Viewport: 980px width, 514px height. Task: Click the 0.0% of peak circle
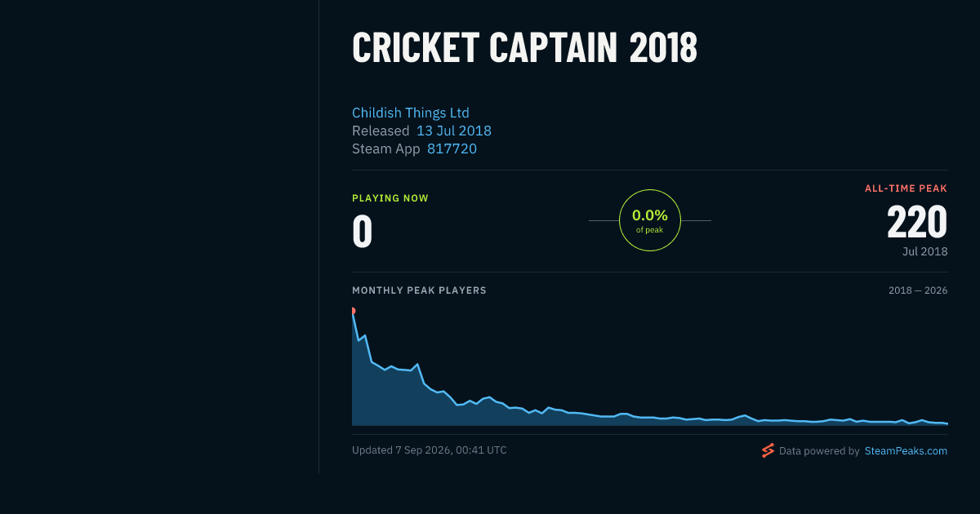click(x=650, y=220)
